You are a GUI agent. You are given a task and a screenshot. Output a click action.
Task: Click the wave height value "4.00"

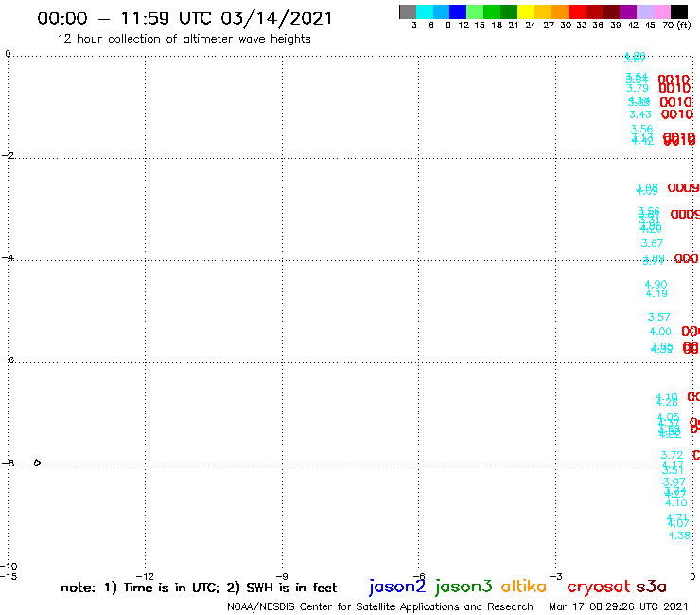coord(660,331)
